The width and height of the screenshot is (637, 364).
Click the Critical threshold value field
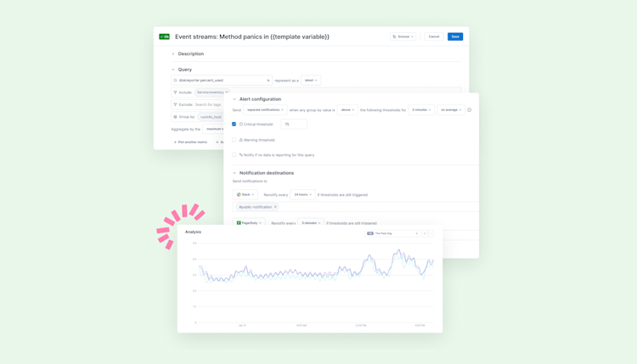(294, 124)
